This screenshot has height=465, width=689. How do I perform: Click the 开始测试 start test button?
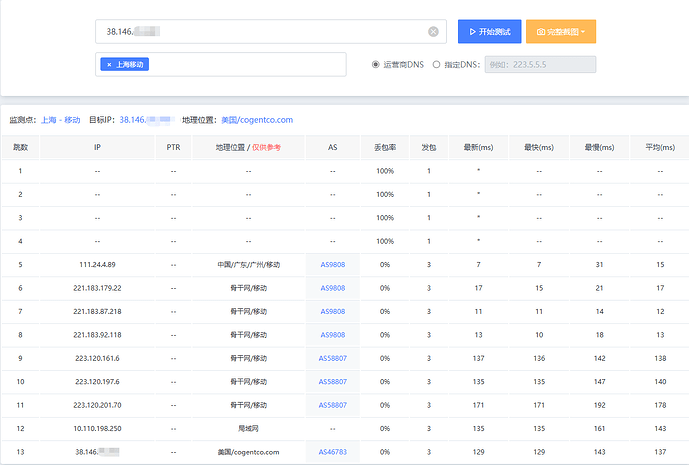pos(489,32)
